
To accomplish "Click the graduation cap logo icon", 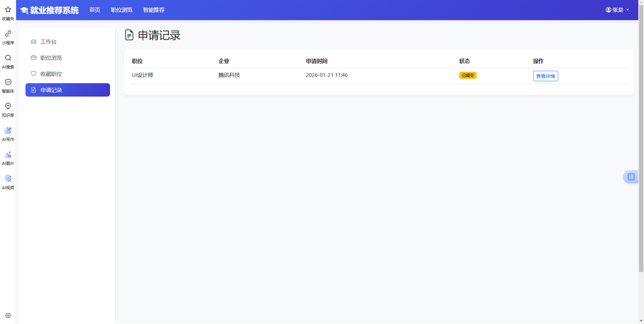I will 24,10.
